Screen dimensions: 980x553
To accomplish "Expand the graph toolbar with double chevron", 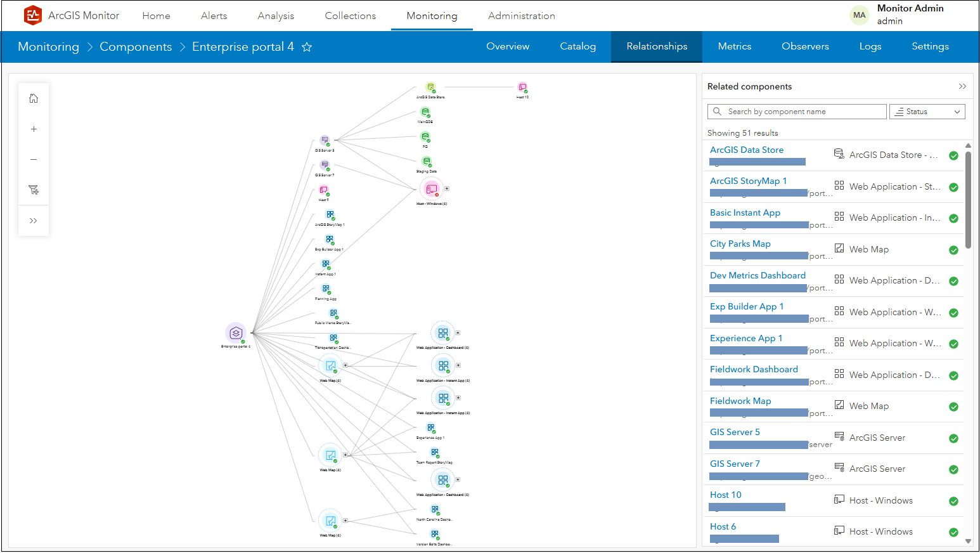I will point(34,221).
